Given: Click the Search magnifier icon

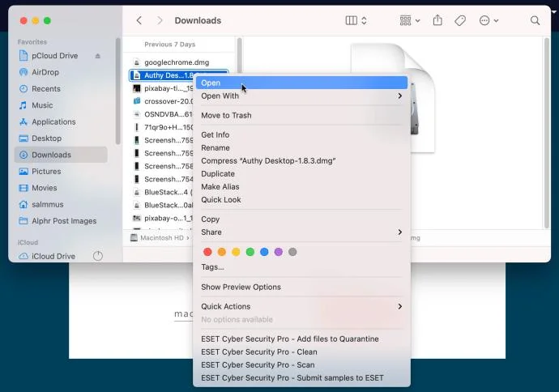Looking at the screenshot, I should [x=535, y=21].
